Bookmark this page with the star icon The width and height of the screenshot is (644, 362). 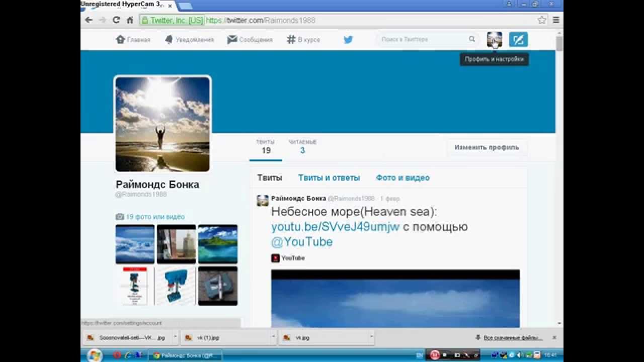[x=542, y=20]
